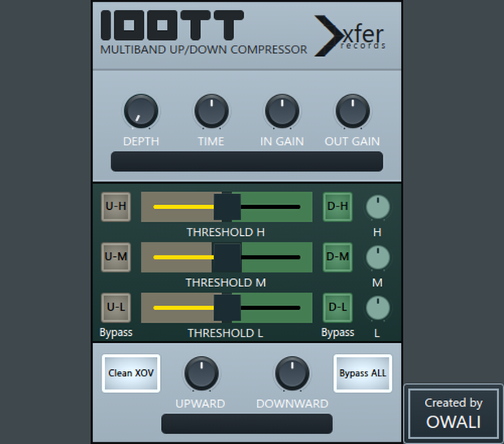Toggle the Bypass ALL button

coord(363,373)
